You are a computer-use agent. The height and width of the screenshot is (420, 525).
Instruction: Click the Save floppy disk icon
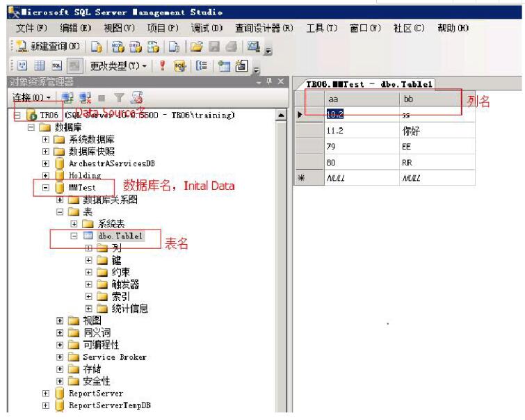click(214, 47)
